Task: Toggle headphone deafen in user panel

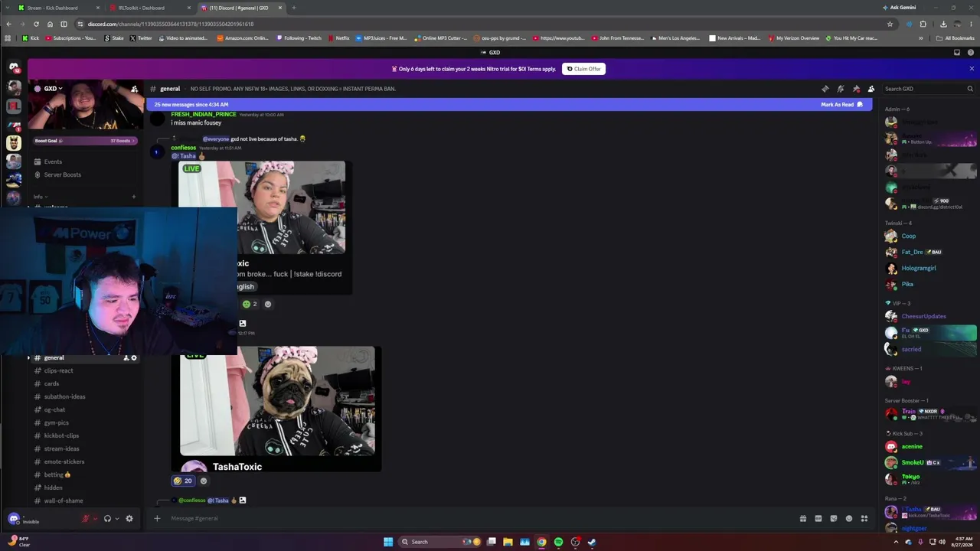Action: click(x=107, y=518)
